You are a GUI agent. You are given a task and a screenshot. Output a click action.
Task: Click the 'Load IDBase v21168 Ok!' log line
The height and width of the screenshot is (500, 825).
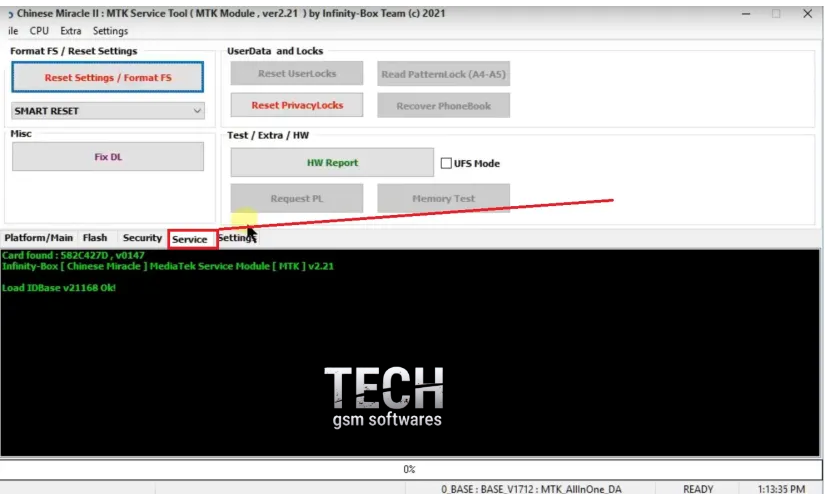coord(59,288)
